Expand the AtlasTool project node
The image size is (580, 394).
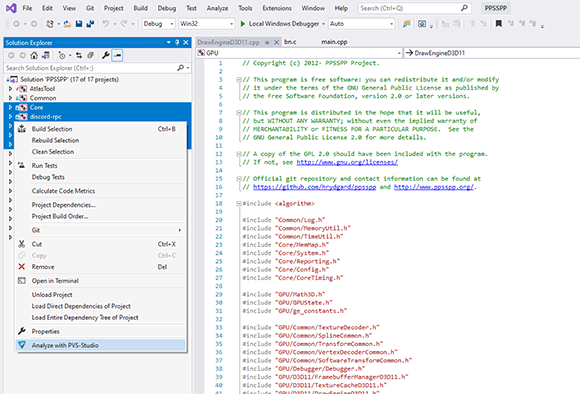10,89
